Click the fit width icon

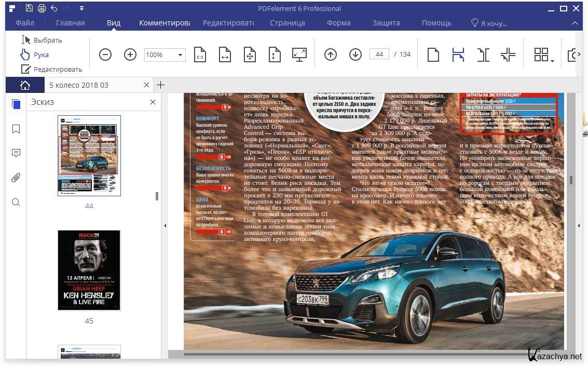tap(225, 55)
